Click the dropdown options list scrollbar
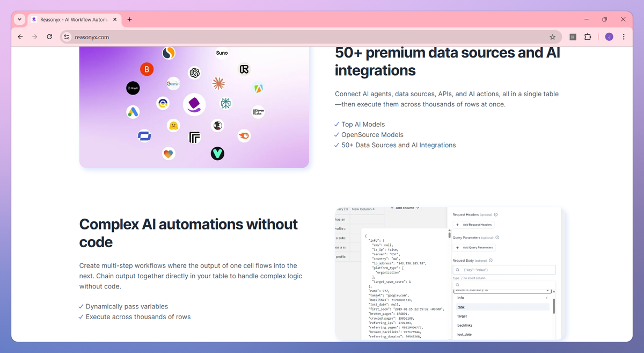644x353 pixels. (554, 306)
